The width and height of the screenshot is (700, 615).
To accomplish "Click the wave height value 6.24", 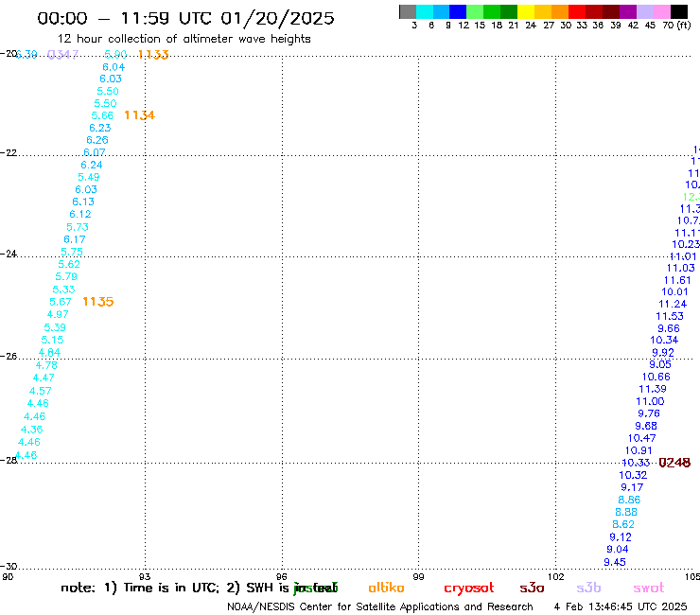I will point(92,165).
